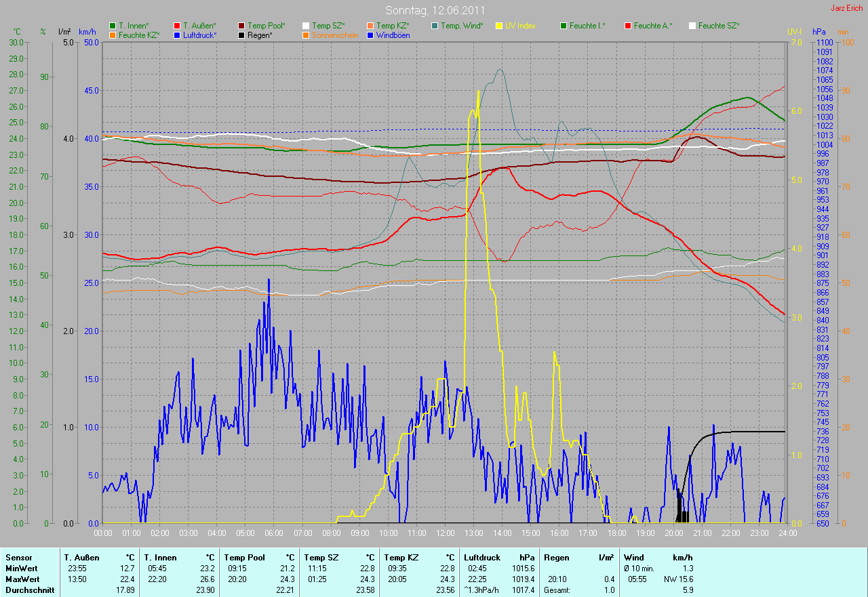
Task: Click the teal Temp. Wind legend square
Action: [x=435, y=26]
